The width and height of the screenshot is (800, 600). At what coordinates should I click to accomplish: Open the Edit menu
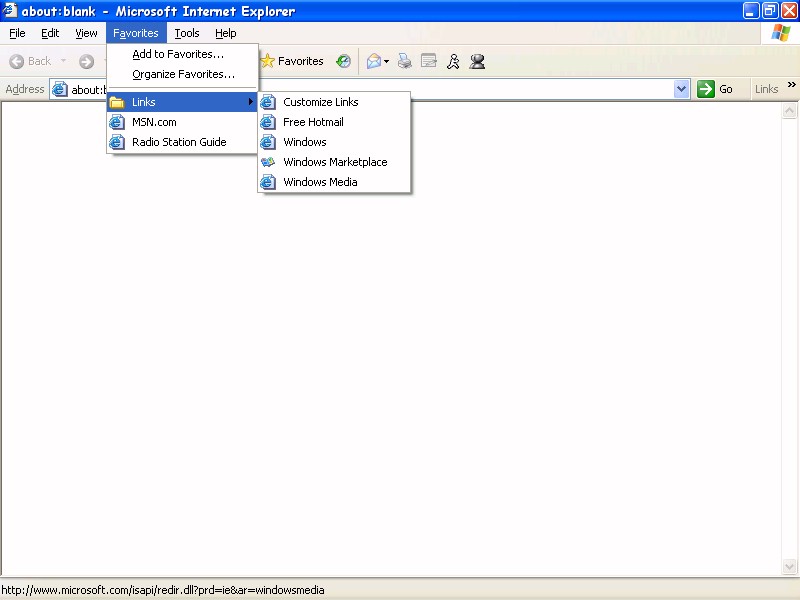50,33
